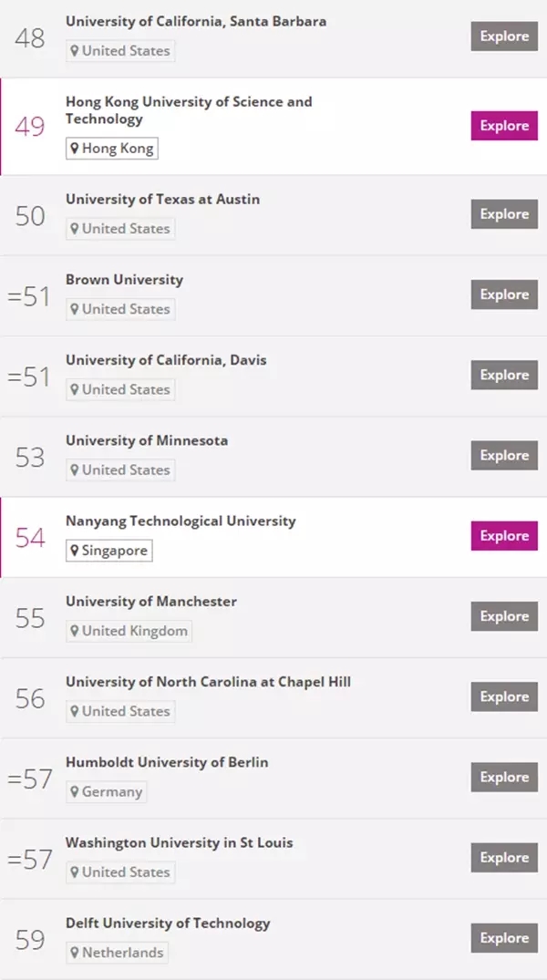This screenshot has height=980, width=547.
Task: Open Hong Kong University of Science and Technology link
Action: 189,110
